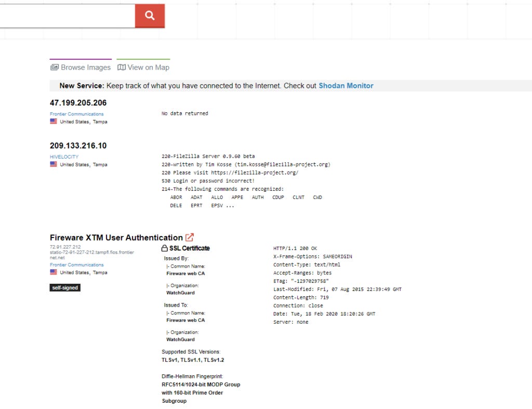The width and height of the screenshot is (532, 409).
Task: Open Frontier Communications link under 72.91.227.212
Action: coord(77,265)
